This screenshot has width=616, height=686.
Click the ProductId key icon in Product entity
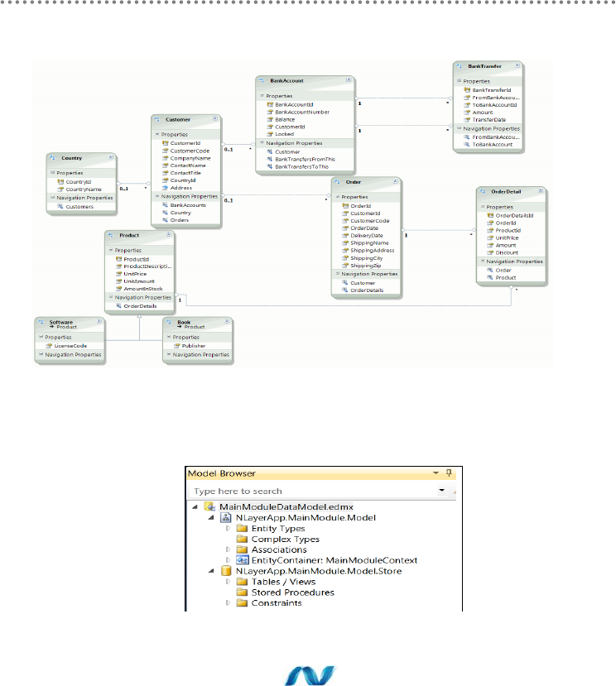tap(118, 259)
